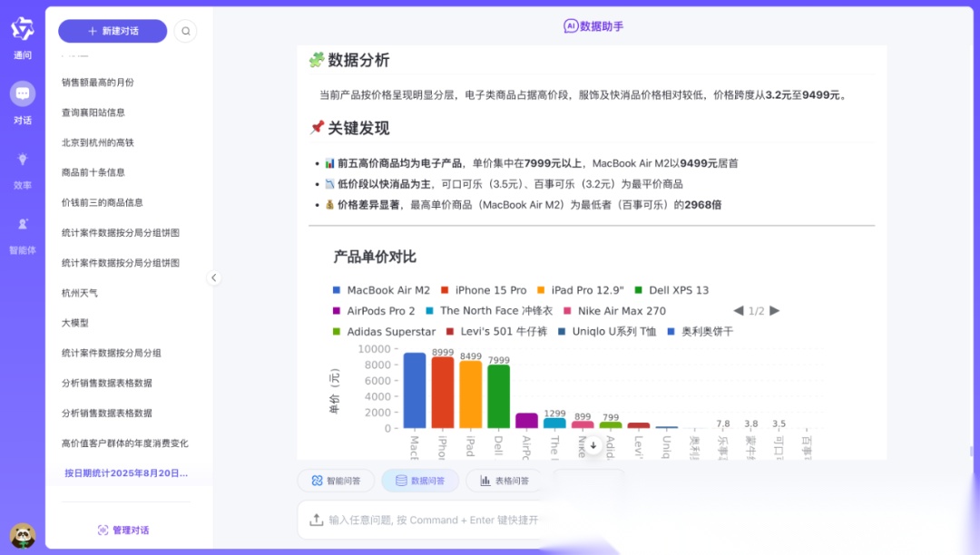Open conversation 大模型
This screenshot has width=980, height=555.
pyautogui.click(x=75, y=323)
